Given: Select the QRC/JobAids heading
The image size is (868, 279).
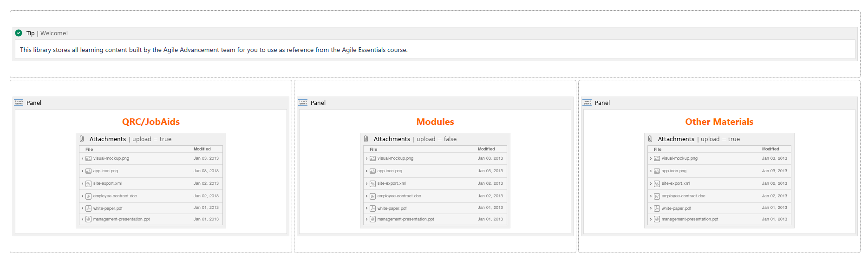Looking at the screenshot, I should tap(151, 122).
